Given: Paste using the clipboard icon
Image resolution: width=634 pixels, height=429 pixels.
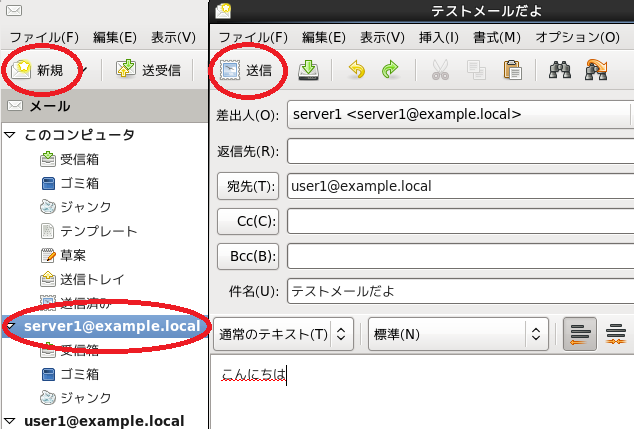Looking at the screenshot, I should (513, 70).
